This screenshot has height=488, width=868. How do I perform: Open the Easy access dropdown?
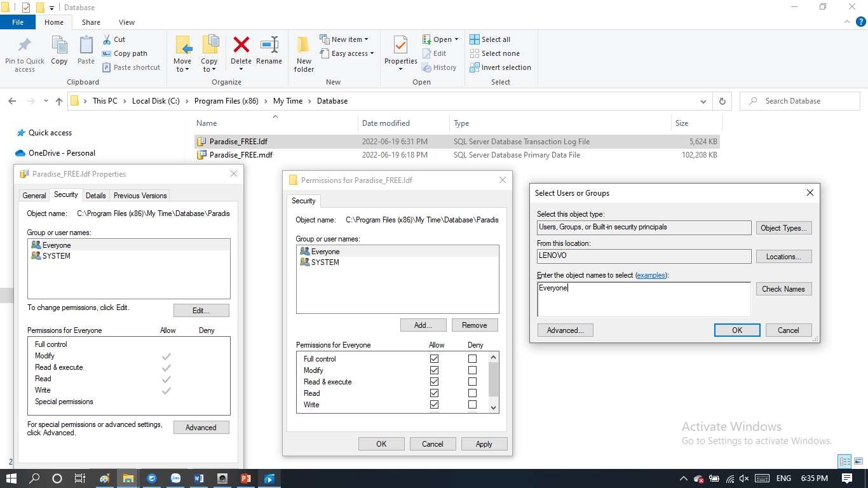pos(352,53)
